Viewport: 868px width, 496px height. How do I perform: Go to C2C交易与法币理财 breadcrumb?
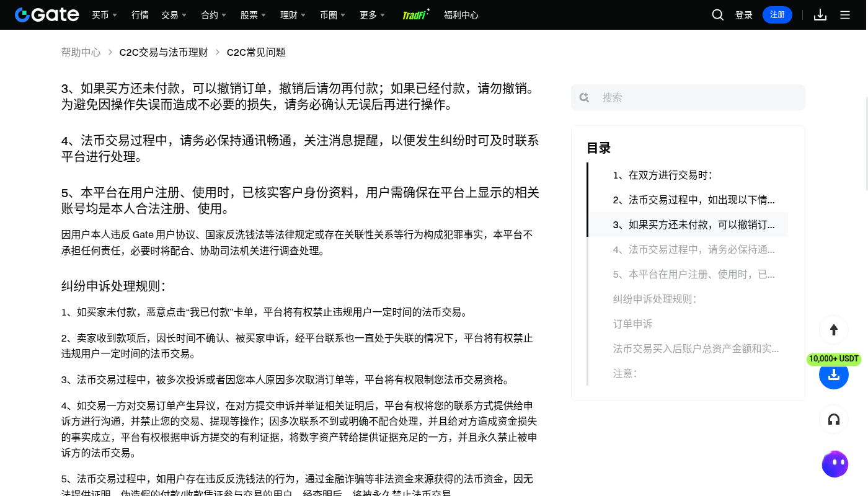[164, 52]
